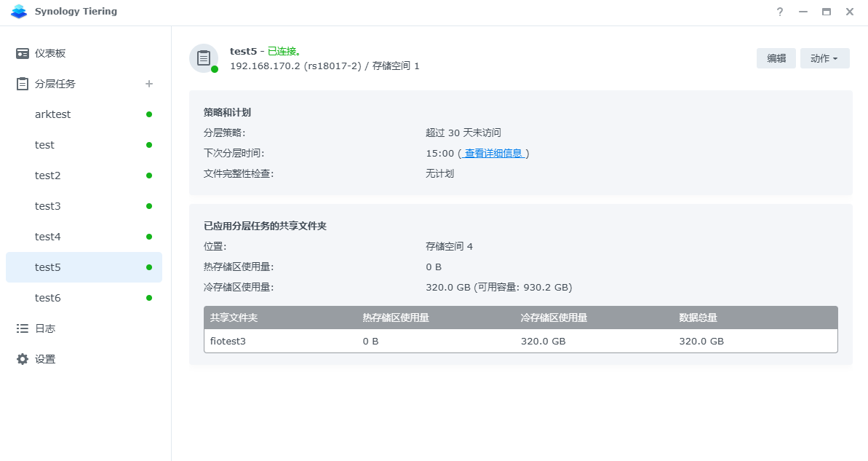Open the help question mark icon
868x461 pixels.
(x=780, y=12)
